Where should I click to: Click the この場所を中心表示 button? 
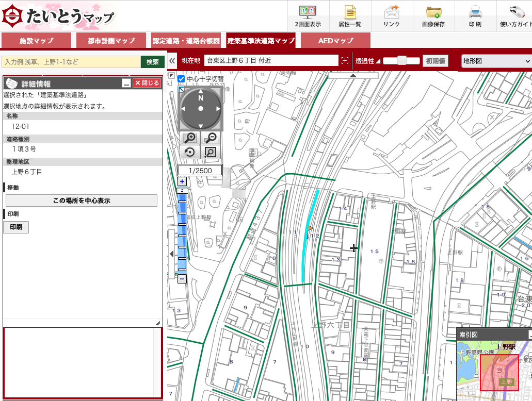pos(82,201)
